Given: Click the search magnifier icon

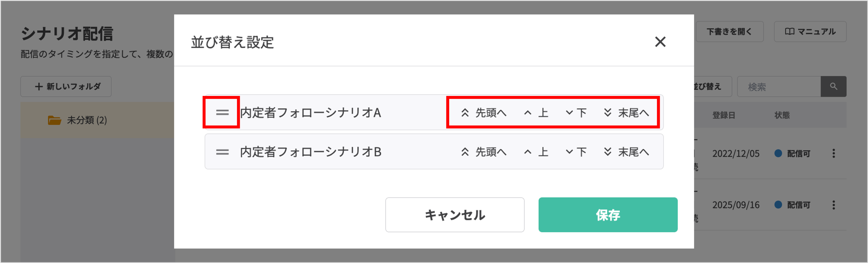Looking at the screenshot, I should [x=834, y=86].
